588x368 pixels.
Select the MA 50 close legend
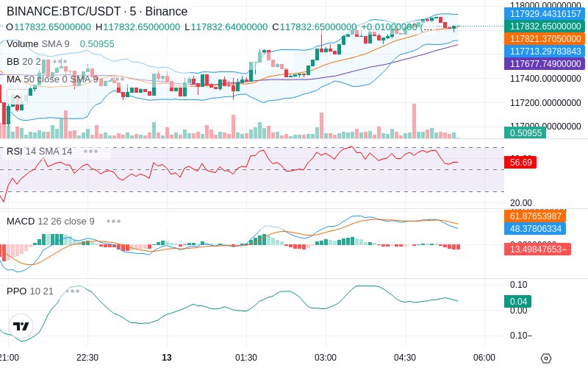(52, 79)
